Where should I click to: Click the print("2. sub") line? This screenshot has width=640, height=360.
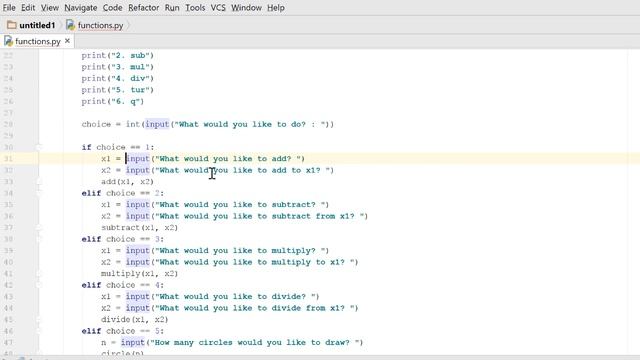(118, 56)
